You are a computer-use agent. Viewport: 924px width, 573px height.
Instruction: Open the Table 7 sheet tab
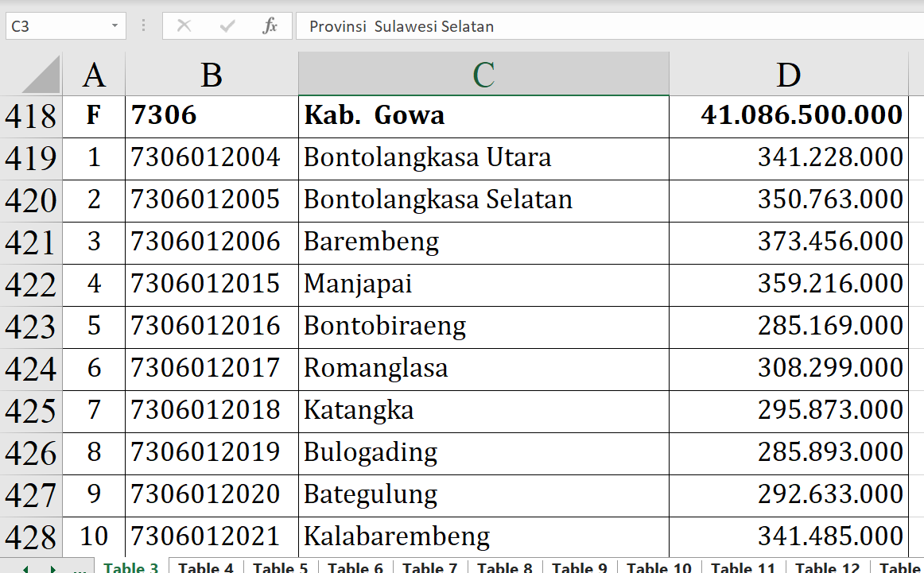point(429,567)
